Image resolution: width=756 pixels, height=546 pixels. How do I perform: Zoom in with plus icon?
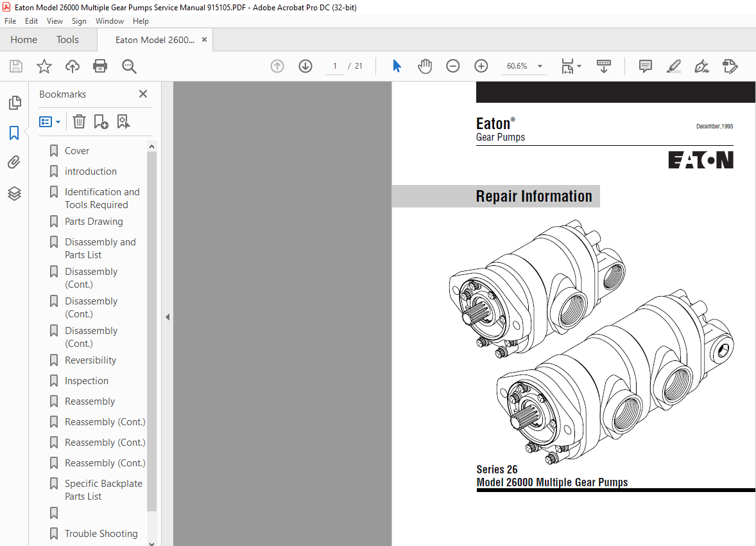tap(481, 66)
